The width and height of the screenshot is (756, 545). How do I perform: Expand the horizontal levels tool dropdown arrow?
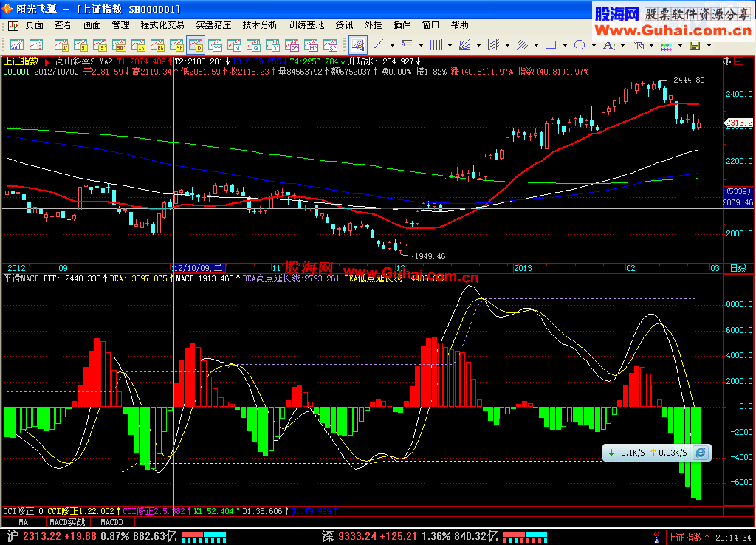(421, 46)
